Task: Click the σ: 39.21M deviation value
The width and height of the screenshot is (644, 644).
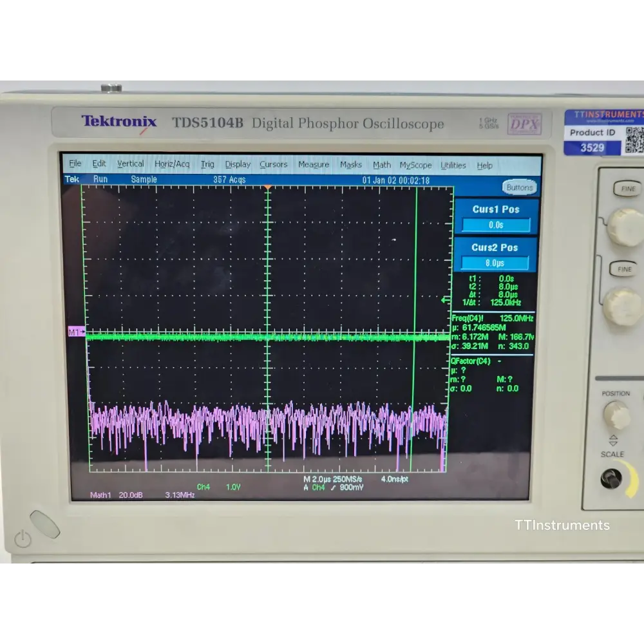Action: coord(469,346)
